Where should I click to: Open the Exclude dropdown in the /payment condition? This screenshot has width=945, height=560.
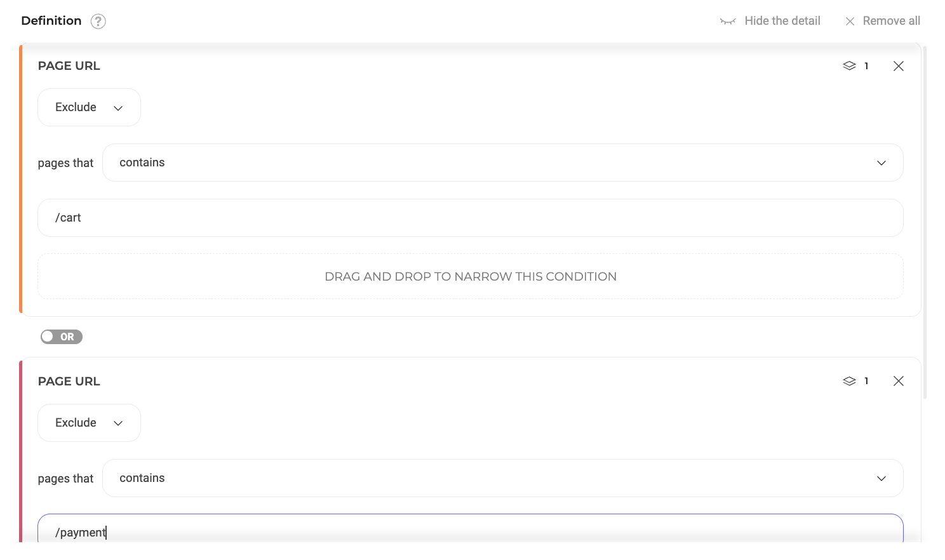click(89, 423)
